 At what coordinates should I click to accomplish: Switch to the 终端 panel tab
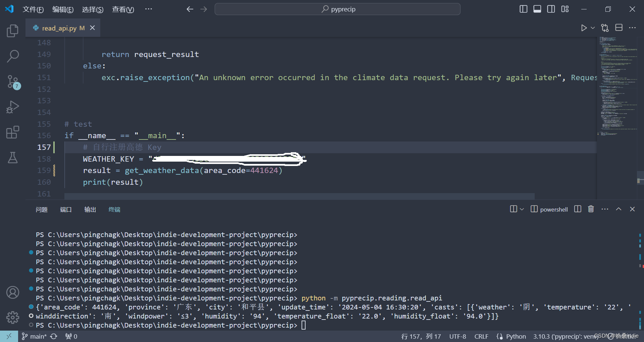point(114,210)
